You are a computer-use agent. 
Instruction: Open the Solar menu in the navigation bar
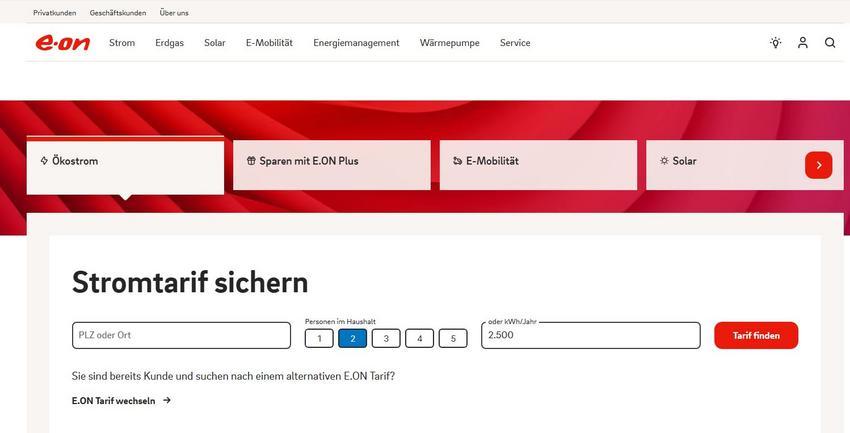point(215,43)
